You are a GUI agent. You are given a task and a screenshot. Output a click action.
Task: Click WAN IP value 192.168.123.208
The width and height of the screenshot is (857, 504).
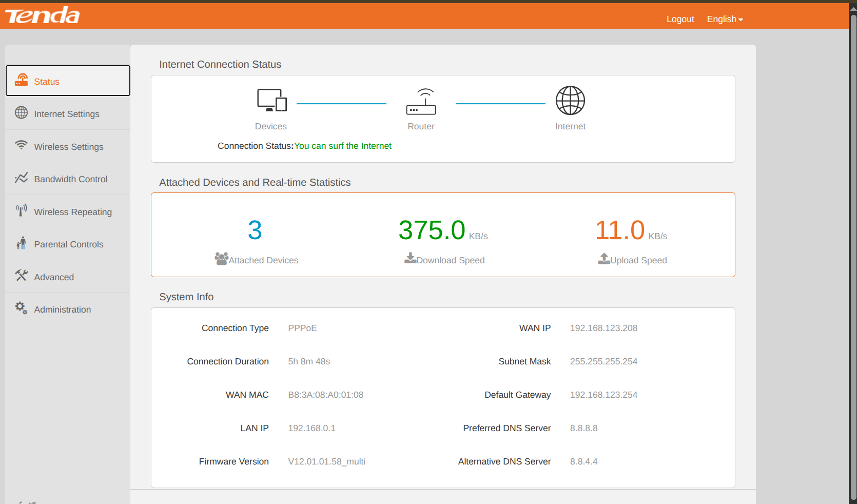(x=603, y=328)
